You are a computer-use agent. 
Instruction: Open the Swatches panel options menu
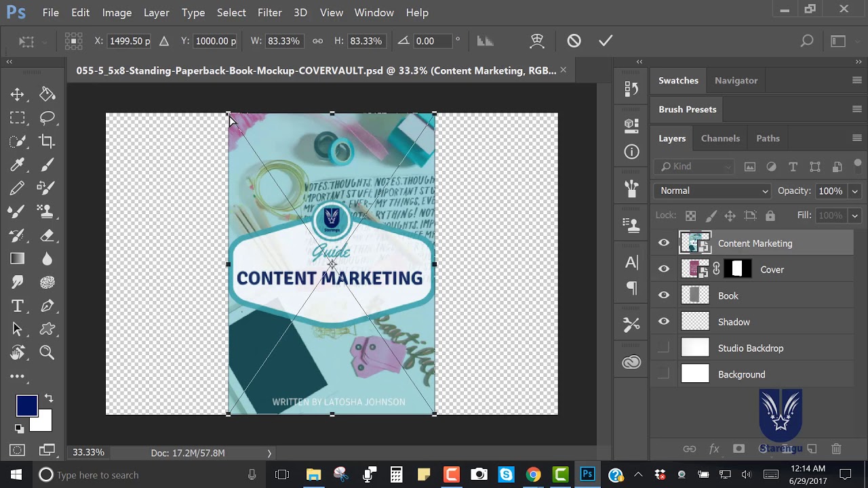tap(857, 80)
